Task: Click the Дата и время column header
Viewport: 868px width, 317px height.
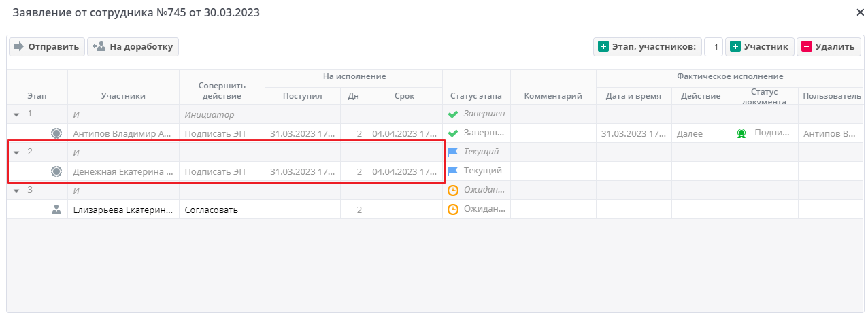Action: click(633, 96)
